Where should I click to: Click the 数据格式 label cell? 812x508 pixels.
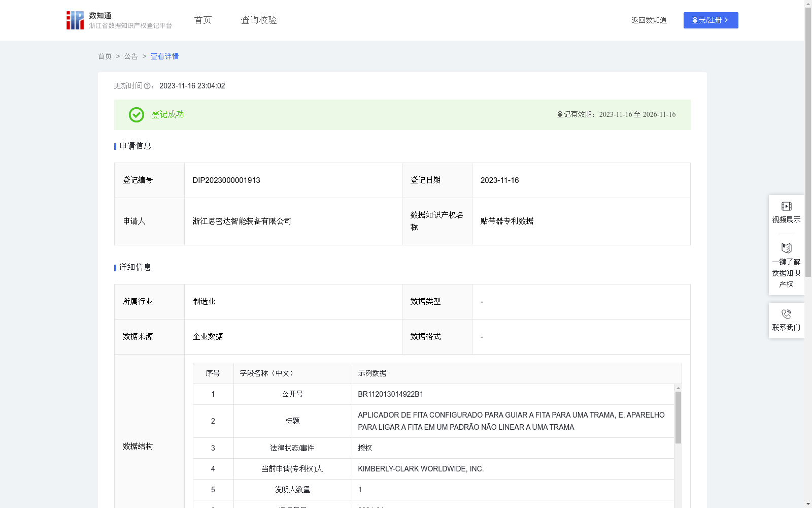[x=437, y=337]
